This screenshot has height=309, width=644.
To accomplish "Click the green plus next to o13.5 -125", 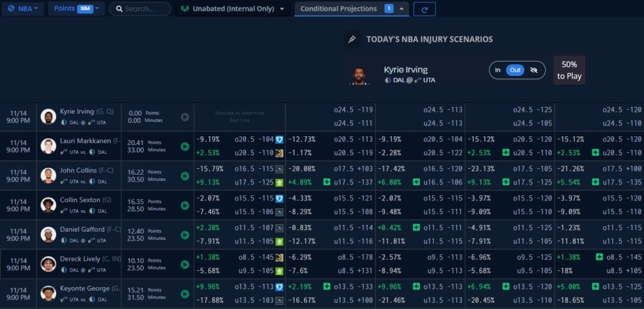I will pos(595,287).
